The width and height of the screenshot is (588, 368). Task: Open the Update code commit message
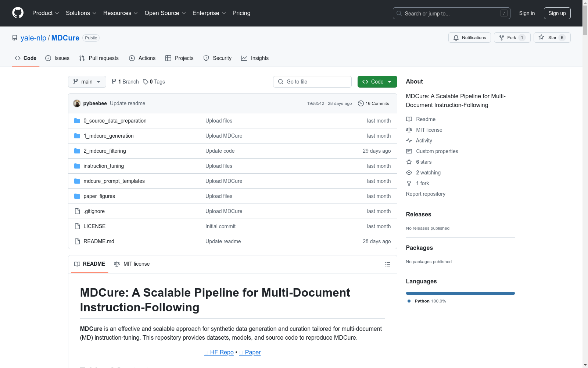[220, 151]
